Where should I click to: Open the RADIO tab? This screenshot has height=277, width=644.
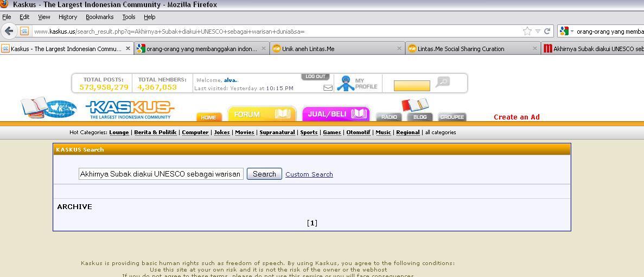pyautogui.click(x=389, y=117)
